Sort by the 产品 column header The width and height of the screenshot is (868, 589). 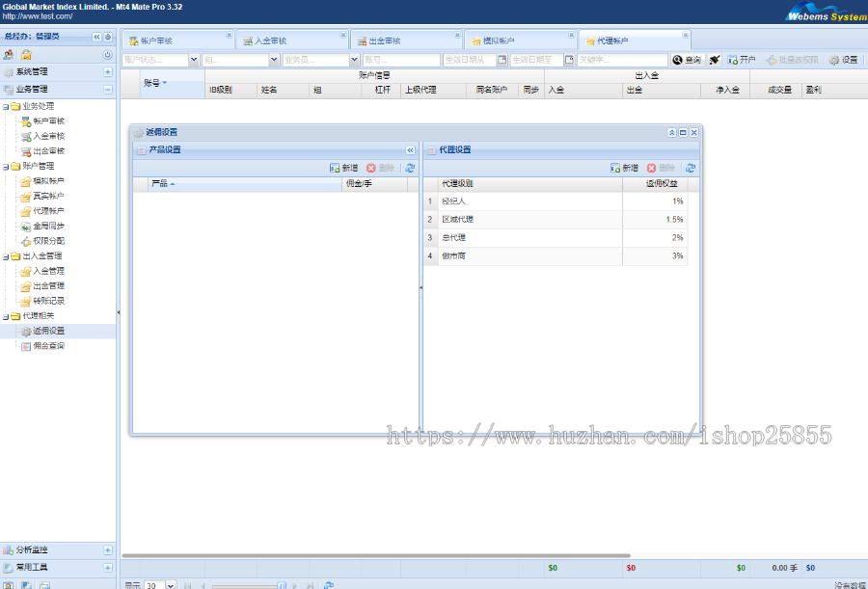(x=245, y=184)
